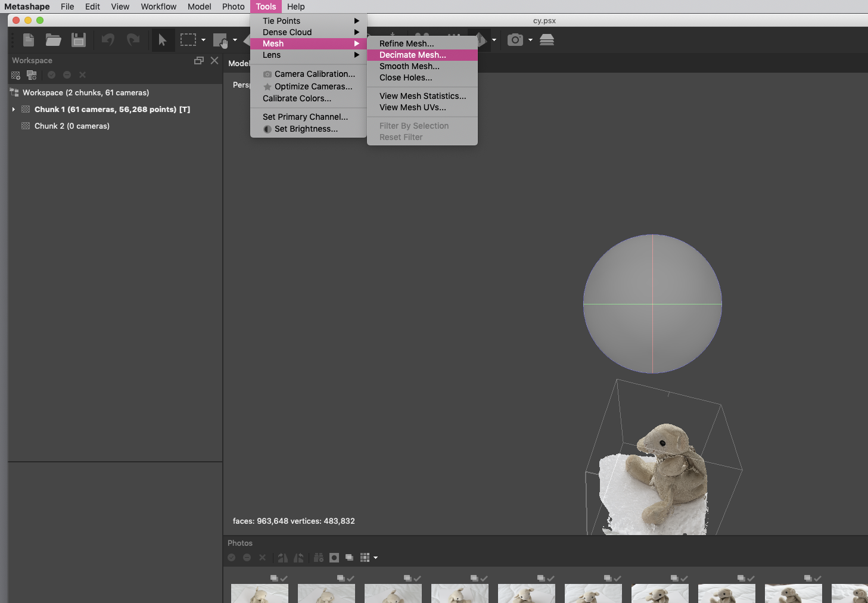Open the camera icon dropdown arrow

click(530, 40)
